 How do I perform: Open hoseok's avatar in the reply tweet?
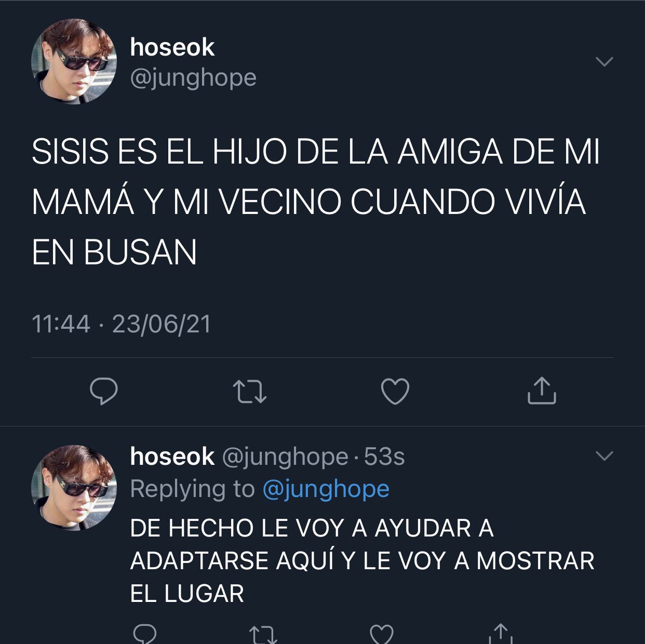74,488
